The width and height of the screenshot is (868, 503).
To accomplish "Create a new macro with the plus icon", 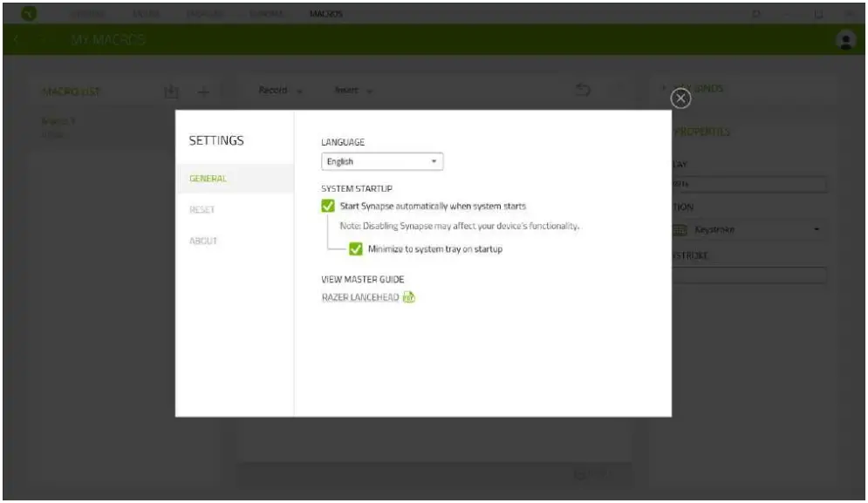I will [204, 91].
